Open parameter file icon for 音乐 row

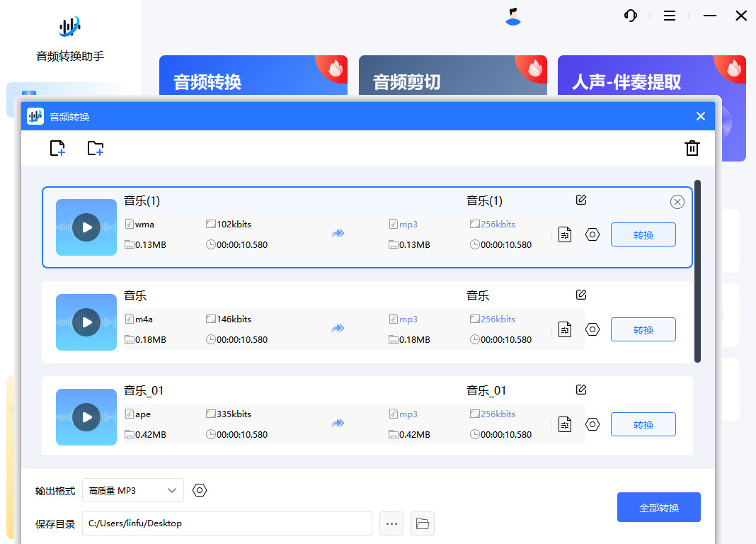point(565,329)
